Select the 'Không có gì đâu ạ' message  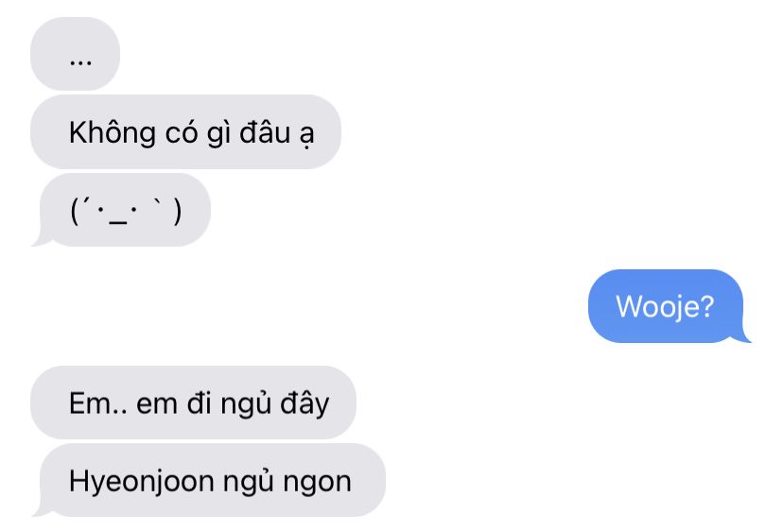(185, 131)
